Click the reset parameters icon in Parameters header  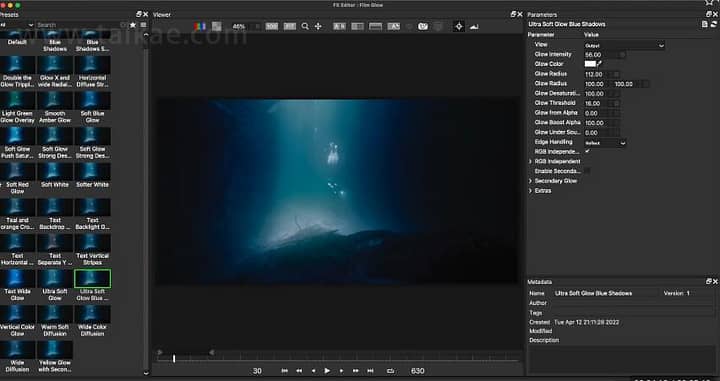click(714, 24)
